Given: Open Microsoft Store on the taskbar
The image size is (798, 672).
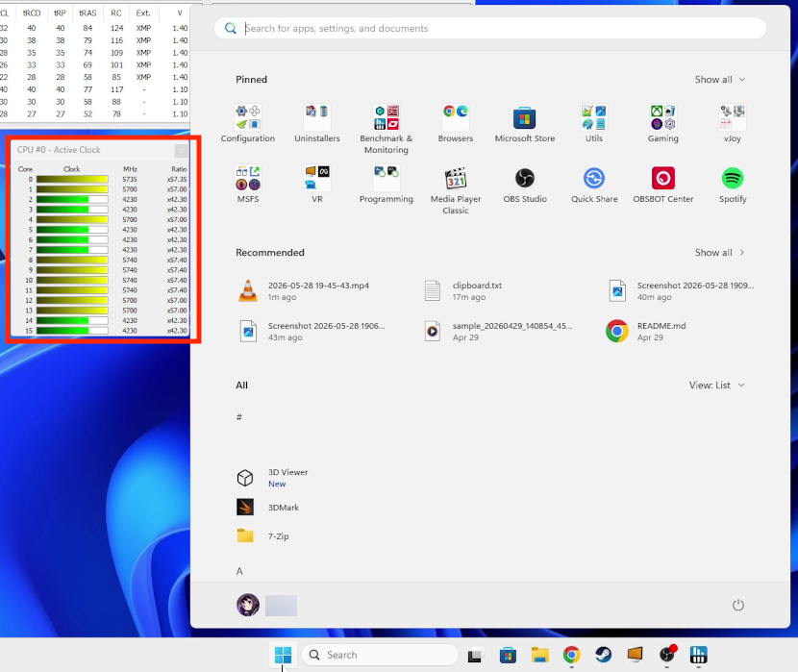Looking at the screenshot, I should [x=508, y=655].
